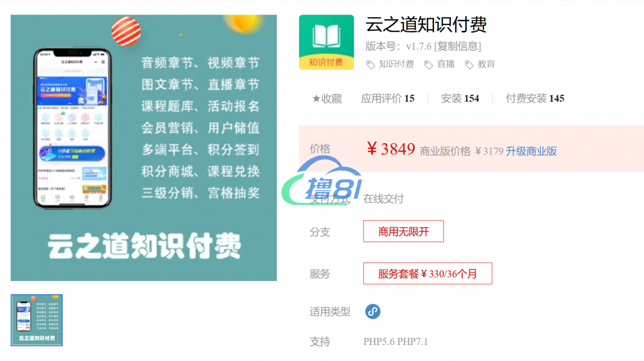The image size is (644, 361).
Task: Open the 升级商业版 link
Action: [x=531, y=151]
